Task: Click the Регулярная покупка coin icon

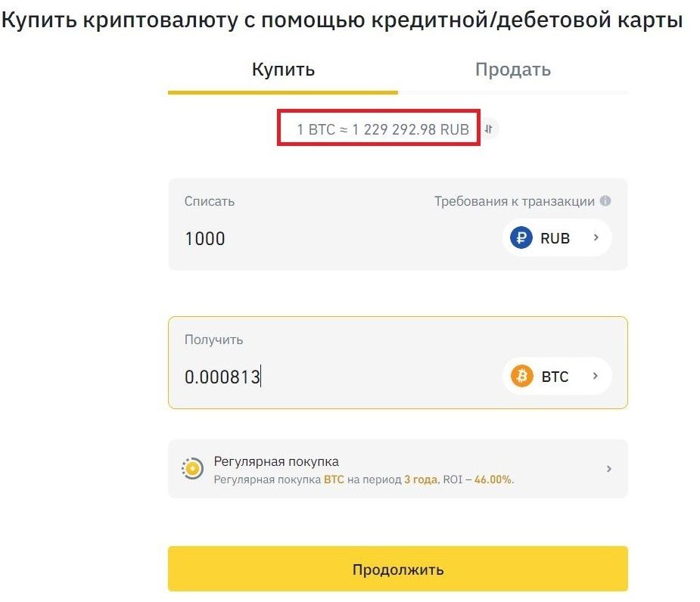Action: [x=192, y=469]
